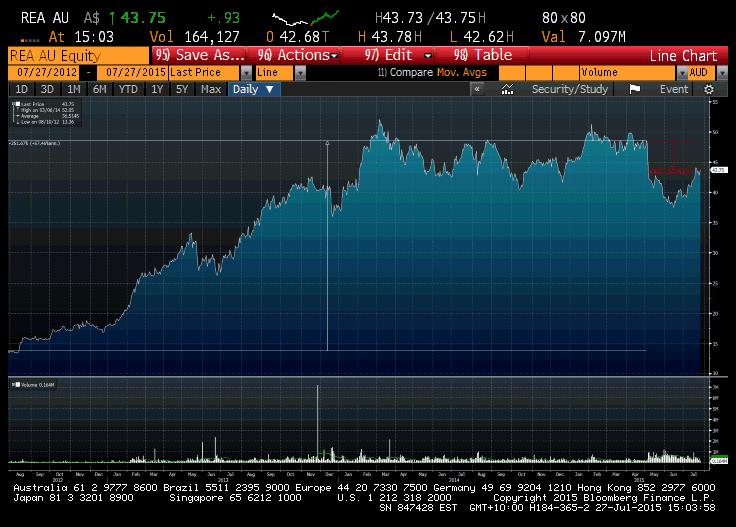The image size is (736, 527).
Task: Open the 97) Edit dropdown menu
Action: pos(398,55)
